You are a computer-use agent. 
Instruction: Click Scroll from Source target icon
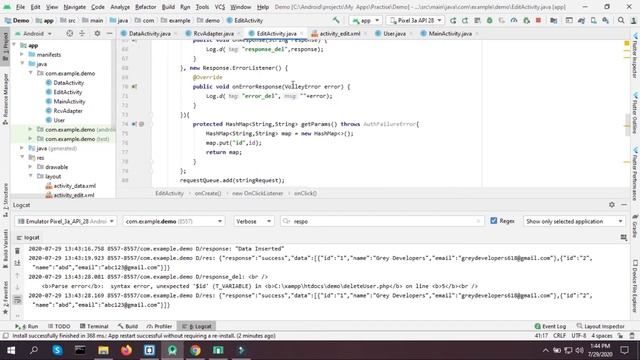70,33
